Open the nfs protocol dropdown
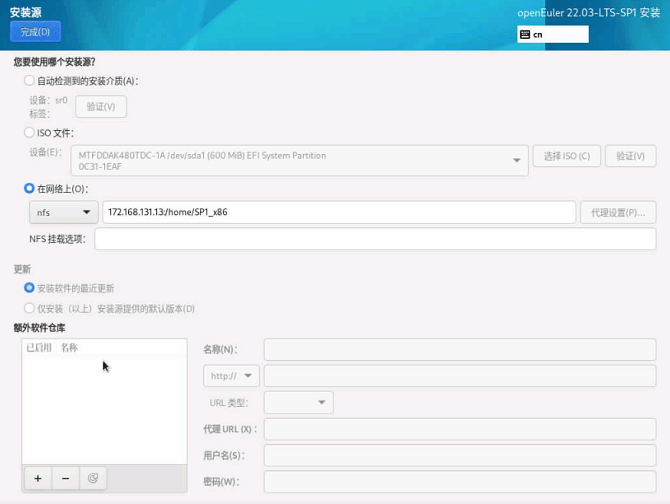The width and height of the screenshot is (670, 504). coord(64,212)
